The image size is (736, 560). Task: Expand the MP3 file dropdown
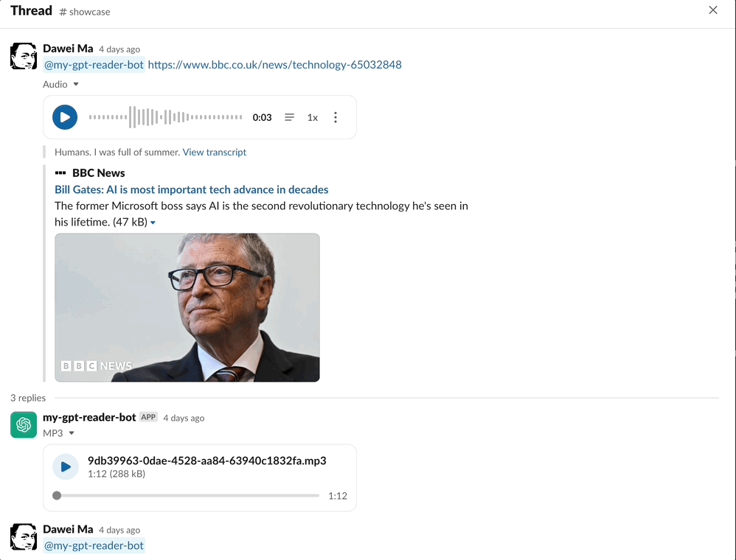point(72,433)
